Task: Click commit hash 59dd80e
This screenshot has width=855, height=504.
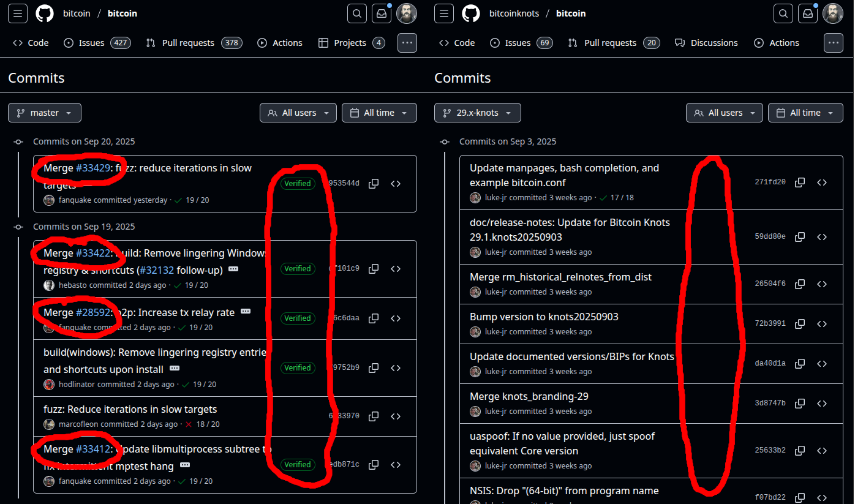Action: [x=770, y=237]
